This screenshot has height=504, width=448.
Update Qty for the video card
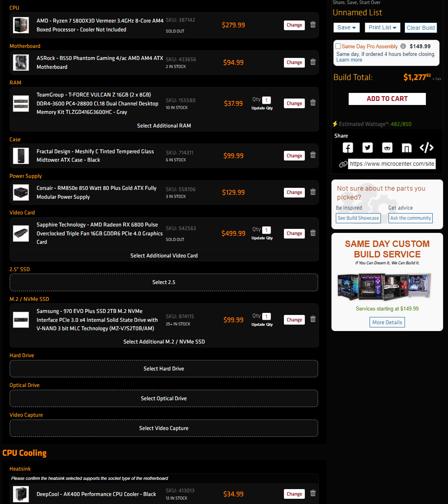point(262,238)
